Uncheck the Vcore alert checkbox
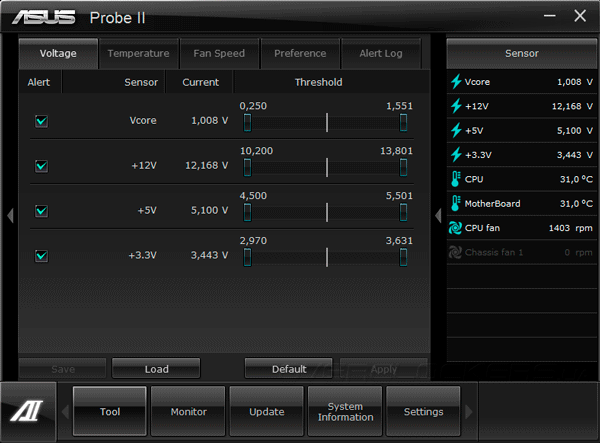Image resolution: width=600 pixels, height=443 pixels. pyautogui.click(x=41, y=121)
